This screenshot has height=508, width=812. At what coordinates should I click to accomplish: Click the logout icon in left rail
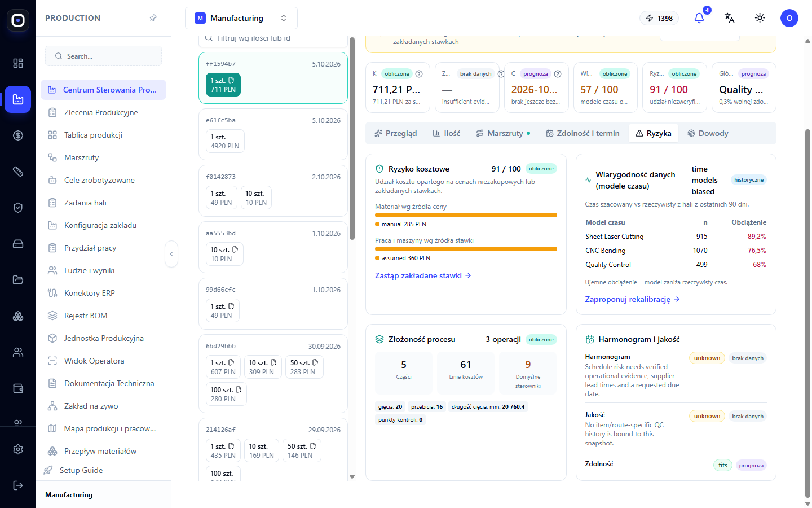[18, 485]
